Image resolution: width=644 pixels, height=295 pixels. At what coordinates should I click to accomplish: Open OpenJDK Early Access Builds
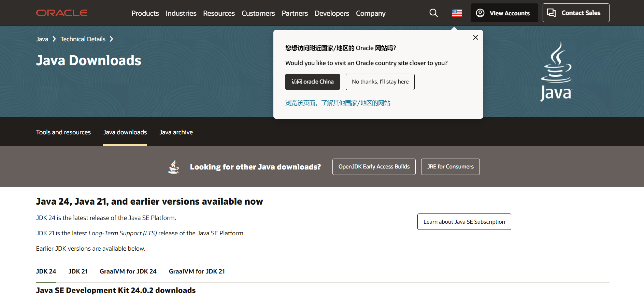374,167
